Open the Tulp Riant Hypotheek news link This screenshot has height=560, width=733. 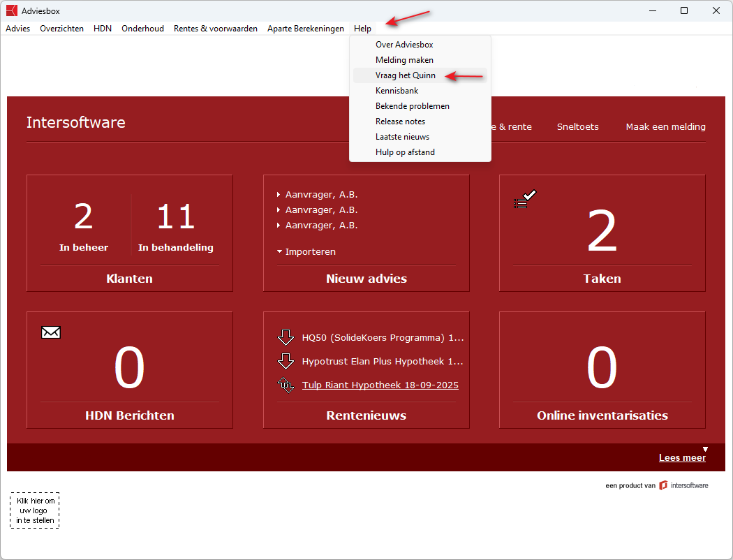pos(380,385)
